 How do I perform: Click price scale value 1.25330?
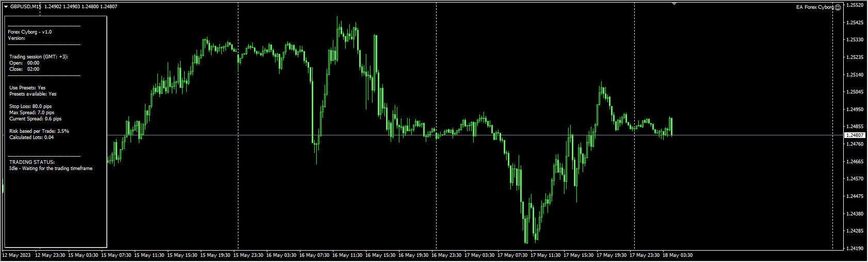tap(856, 40)
